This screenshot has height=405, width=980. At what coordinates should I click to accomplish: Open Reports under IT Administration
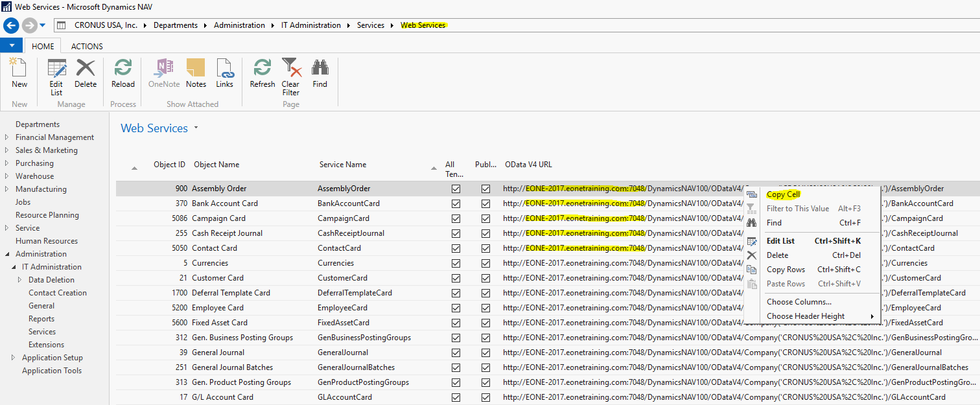pos(41,319)
